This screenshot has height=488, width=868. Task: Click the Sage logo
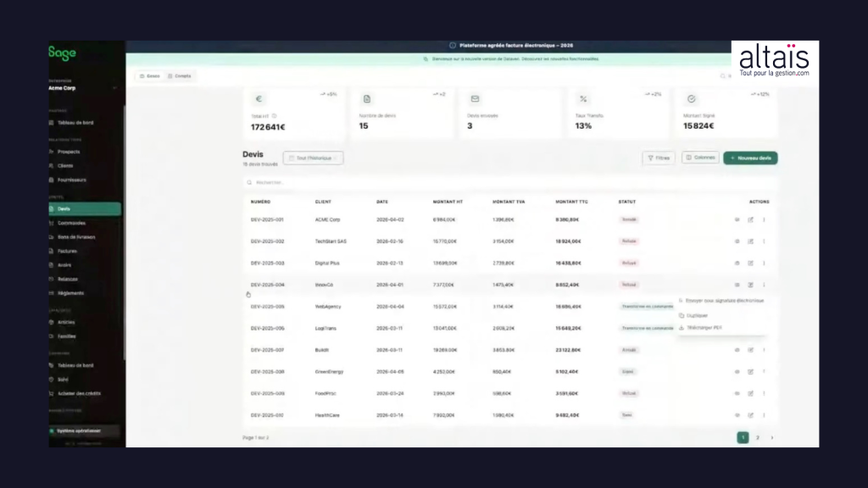click(62, 53)
